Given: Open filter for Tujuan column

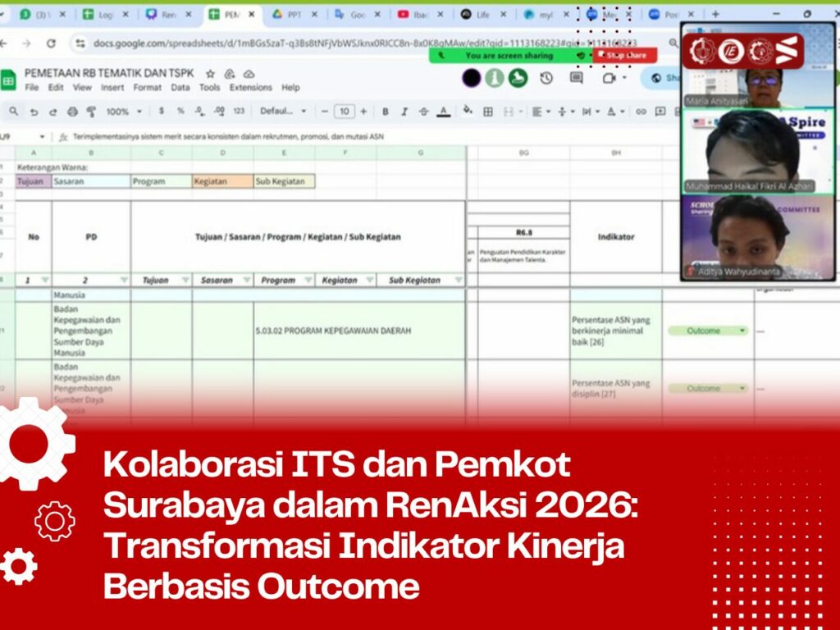Looking at the screenshot, I should pos(185,281).
